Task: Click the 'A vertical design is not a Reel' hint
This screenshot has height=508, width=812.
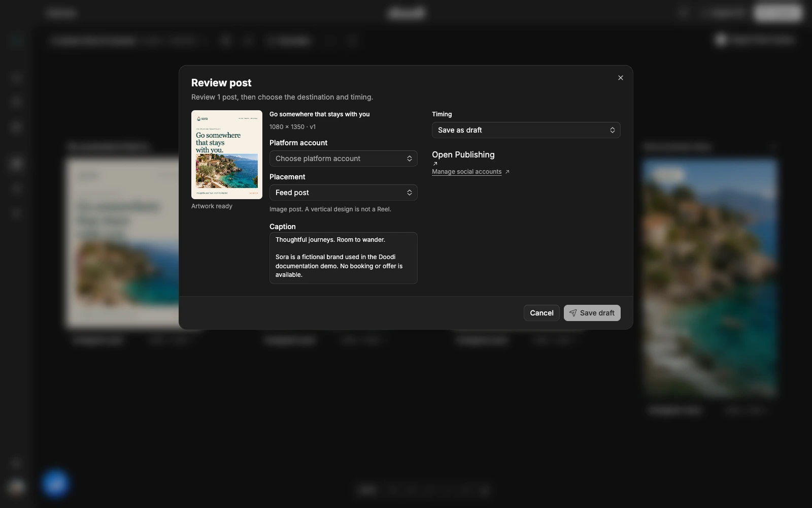Action: [348, 209]
